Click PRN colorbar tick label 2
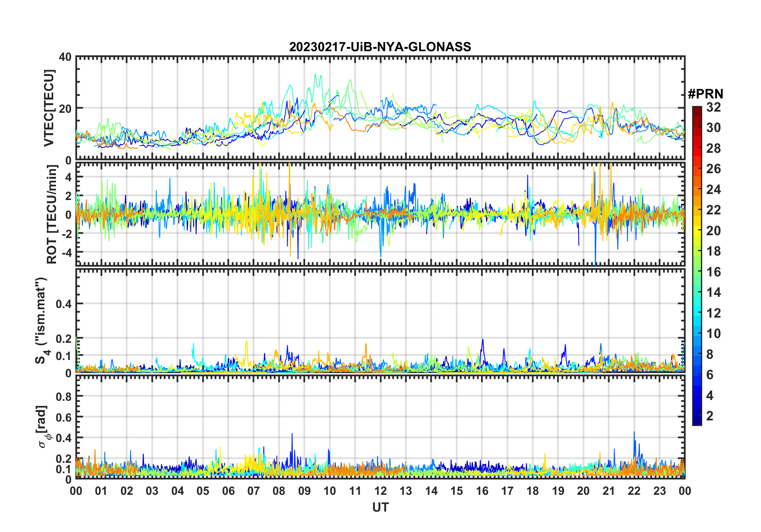This screenshot has height=532, width=761. (710, 416)
